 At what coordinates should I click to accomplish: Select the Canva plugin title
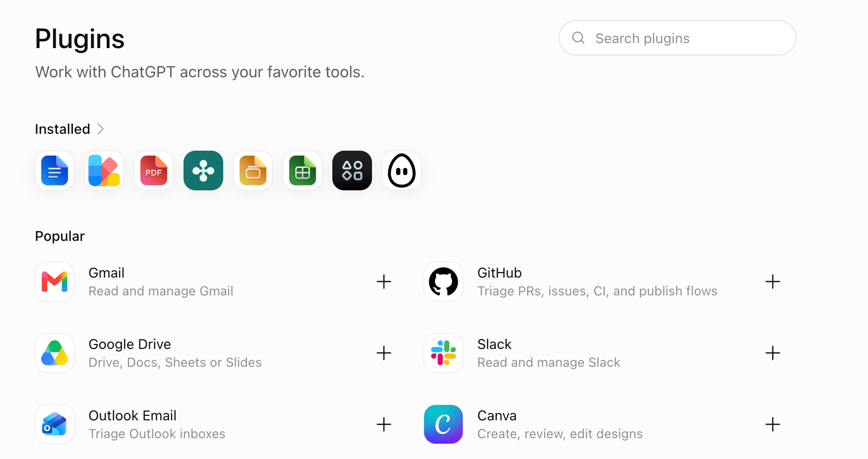click(x=497, y=415)
